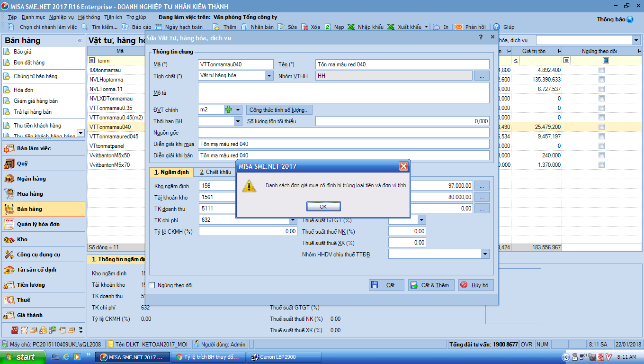Image resolution: width=644 pixels, height=364 pixels.
Task: Toggle Ngừng theo dõi checkbox for VvitbantonM5x70 row
Action: tap(601, 165)
